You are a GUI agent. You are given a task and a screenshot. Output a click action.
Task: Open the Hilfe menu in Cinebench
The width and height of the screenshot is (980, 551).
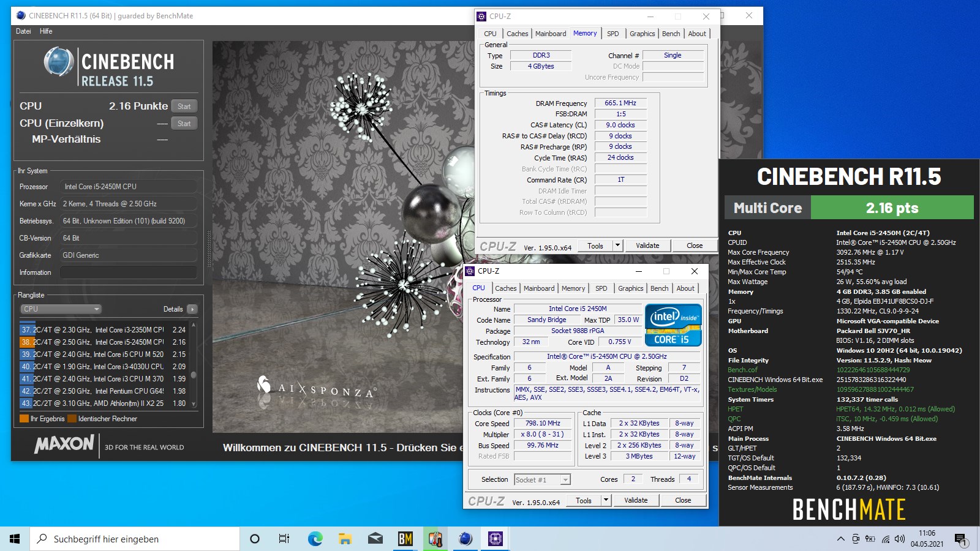(x=46, y=31)
